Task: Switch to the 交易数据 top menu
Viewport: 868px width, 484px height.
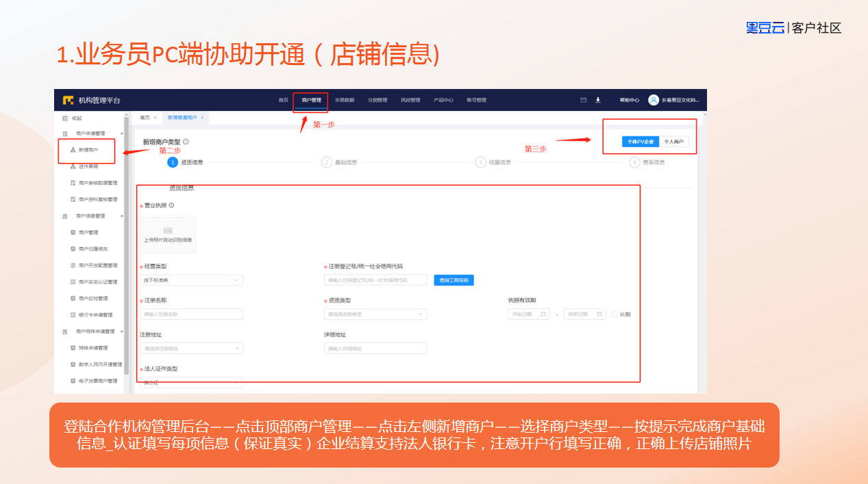Action: [x=345, y=100]
